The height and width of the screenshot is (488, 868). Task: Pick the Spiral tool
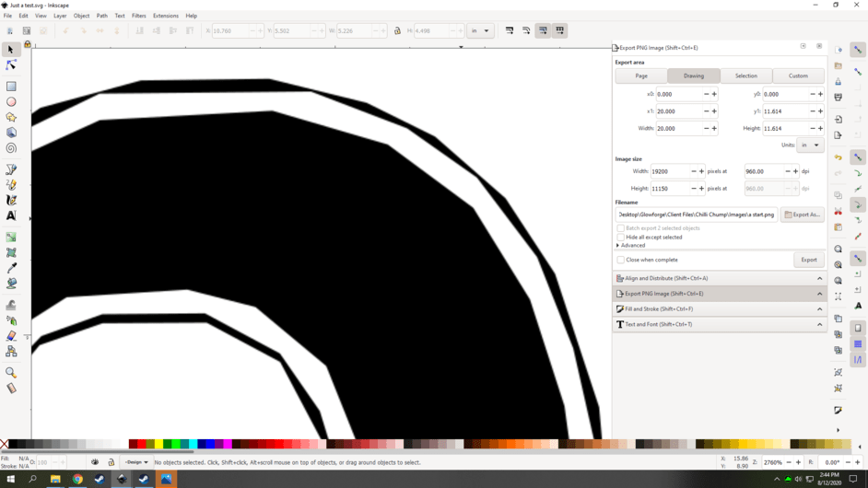pos(11,148)
